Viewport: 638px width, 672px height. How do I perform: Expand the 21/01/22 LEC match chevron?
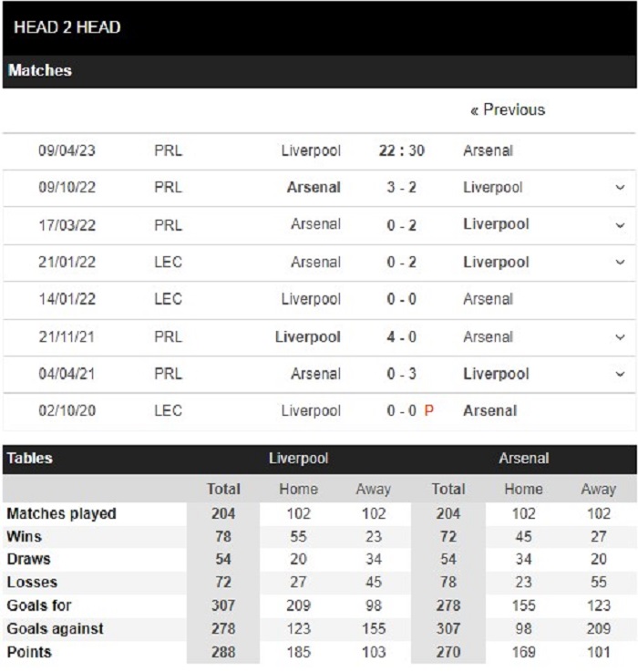tap(620, 263)
